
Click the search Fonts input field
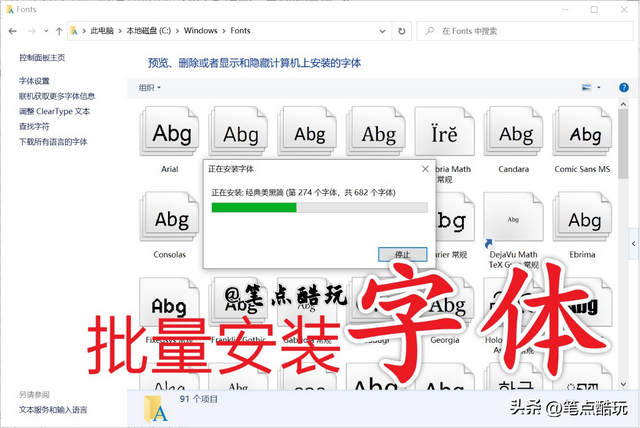525,31
